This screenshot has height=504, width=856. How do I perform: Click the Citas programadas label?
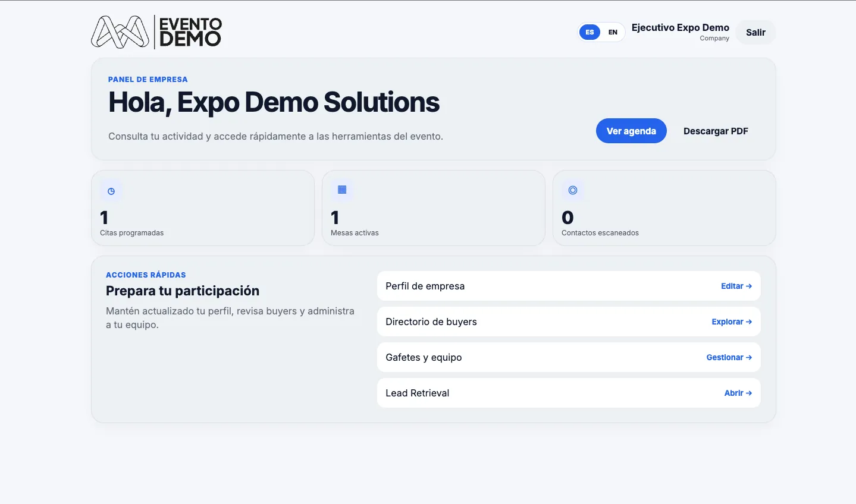[131, 233]
